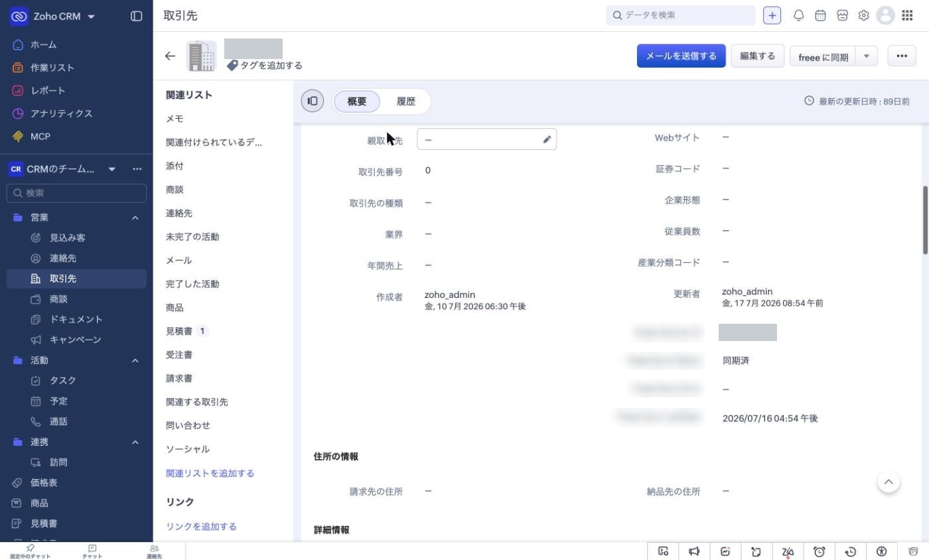Expand the Zoho CRM product dropdown
The width and height of the screenshot is (929, 560).
pos(91,17)
